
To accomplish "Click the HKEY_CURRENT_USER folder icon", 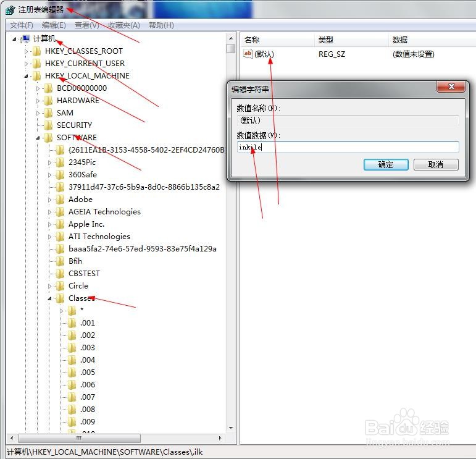I will pos(36,64).
